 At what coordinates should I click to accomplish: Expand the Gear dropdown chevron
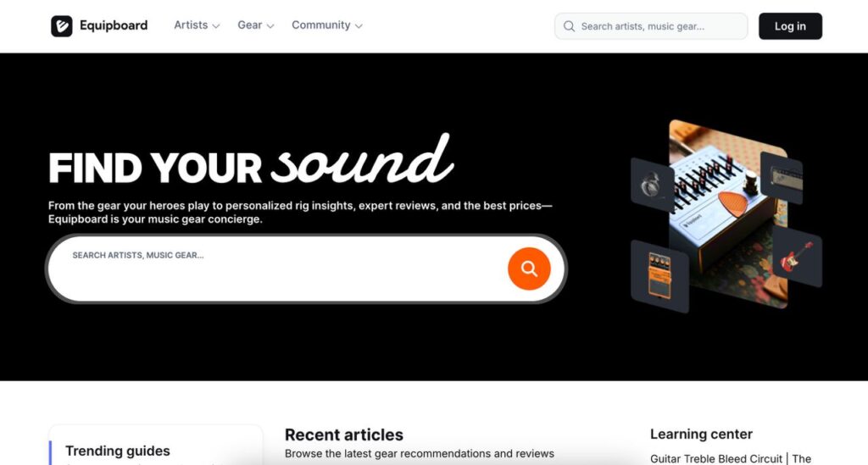(x=270, y=26)
